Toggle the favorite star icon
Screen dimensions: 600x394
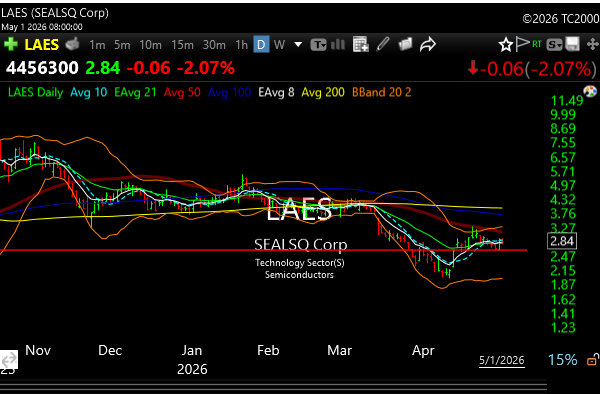tap(505, 45)
